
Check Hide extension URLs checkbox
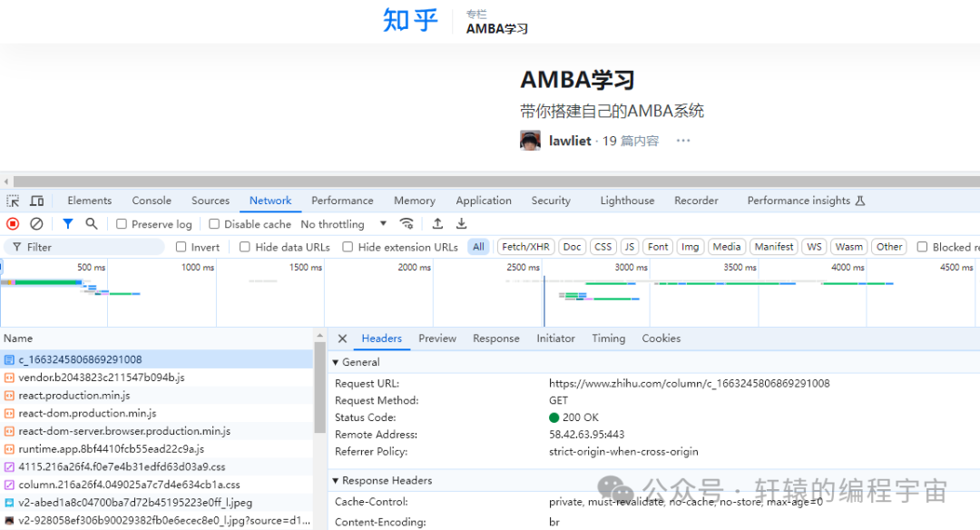click(x=348, y=247)
